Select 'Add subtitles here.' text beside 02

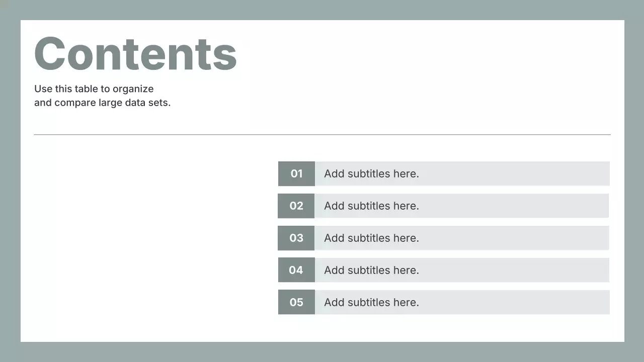[x=371, y=206]
